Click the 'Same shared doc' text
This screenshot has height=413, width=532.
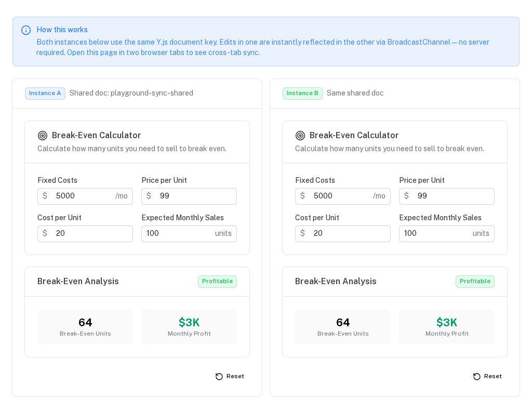click(x=355, y=94)
